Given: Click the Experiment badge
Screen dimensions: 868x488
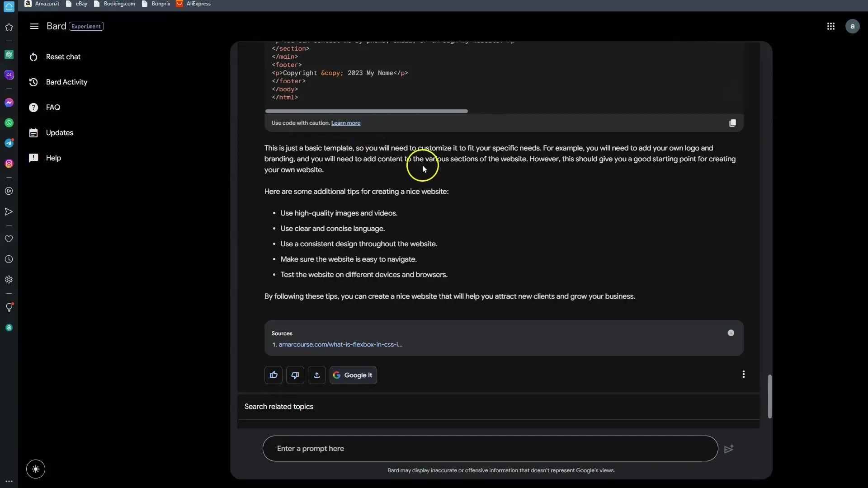Looking at the screenshot, I should (86, 26).
